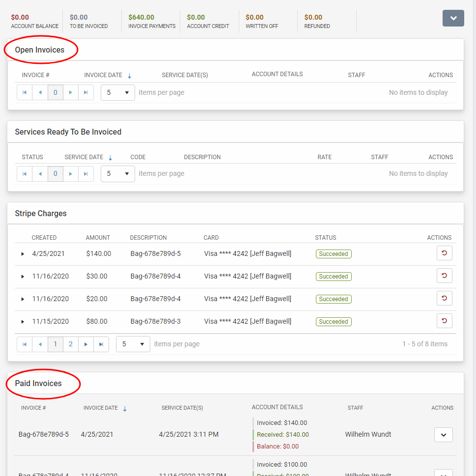Go to last page of Stripe Charges
Viewport: 476px width, 476px height.
click(x=101, y=344)
